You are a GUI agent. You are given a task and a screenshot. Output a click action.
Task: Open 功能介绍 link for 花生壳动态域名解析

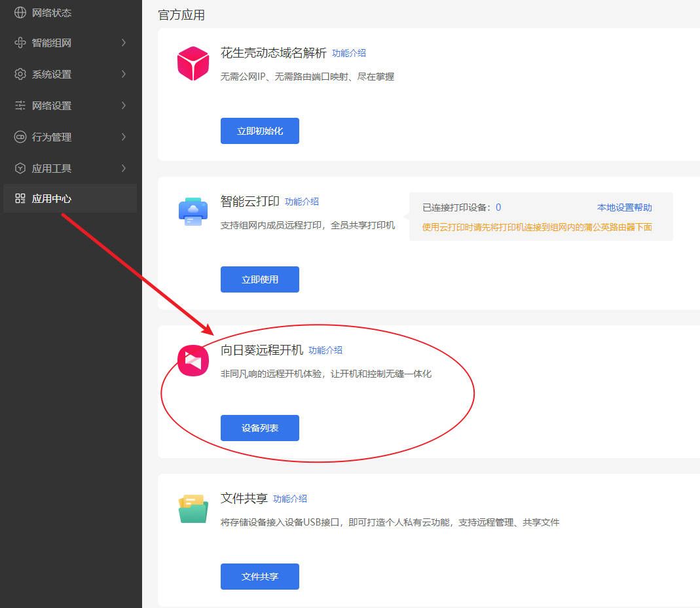tap(348, 53)
